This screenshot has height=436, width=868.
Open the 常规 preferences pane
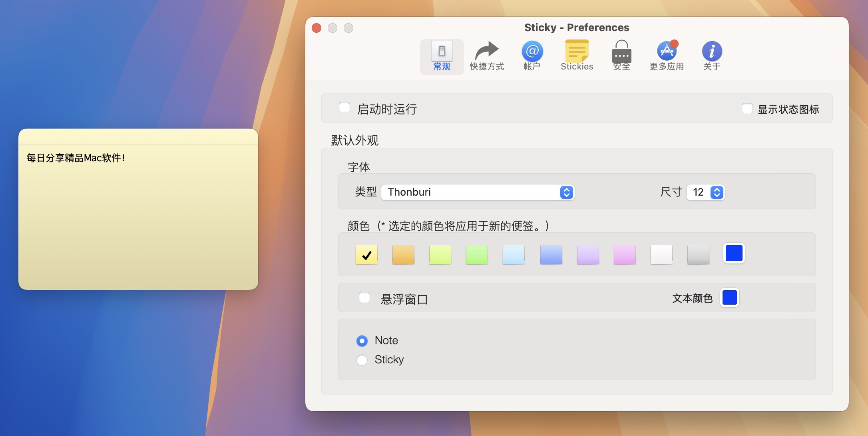click(441, 56)
